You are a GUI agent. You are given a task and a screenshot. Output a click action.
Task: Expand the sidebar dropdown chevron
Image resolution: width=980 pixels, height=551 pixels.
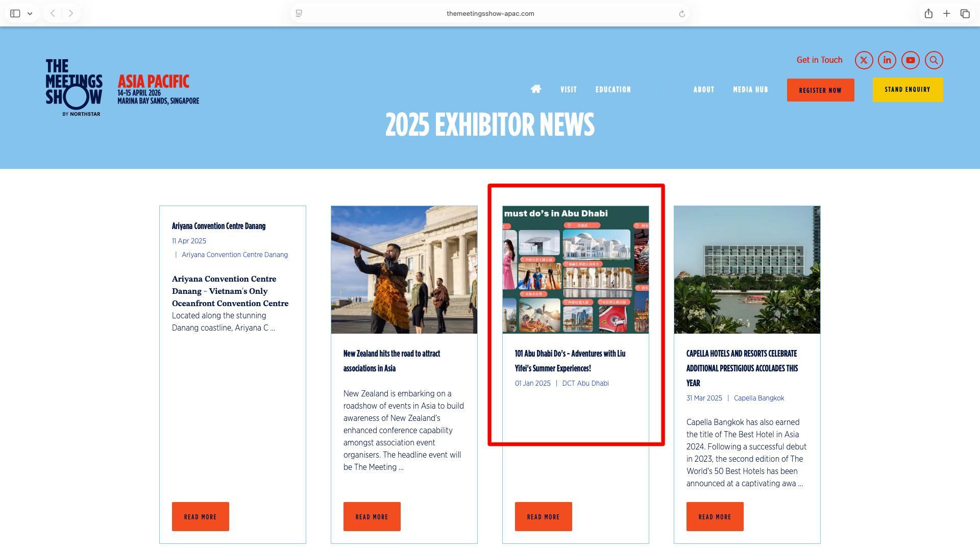tap(30, 14)
